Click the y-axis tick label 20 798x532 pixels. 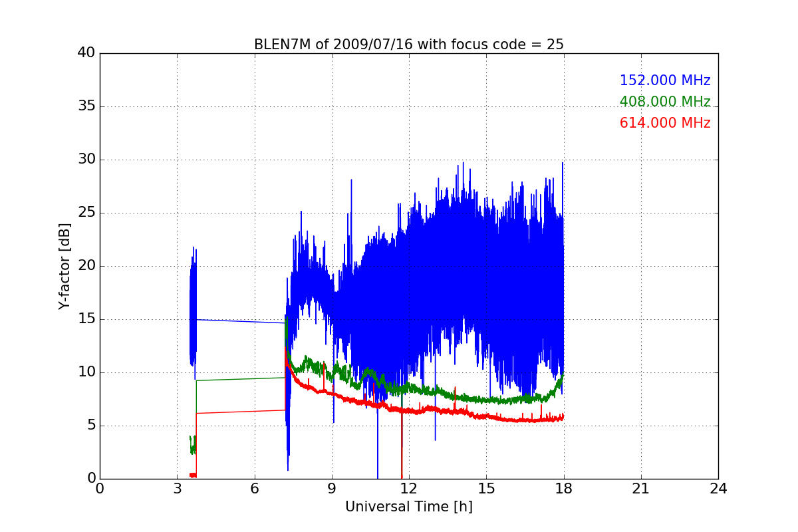click(86, 266)
